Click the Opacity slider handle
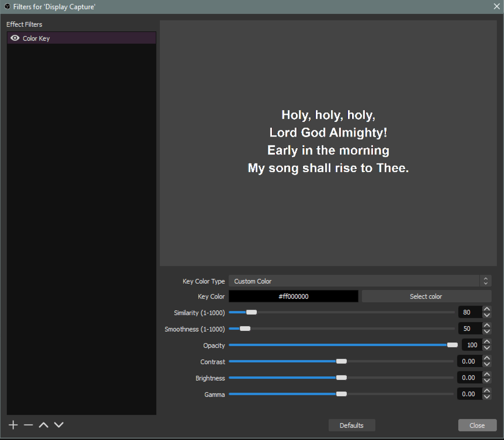The image size is (504, 440). click(x=452, y=345)
